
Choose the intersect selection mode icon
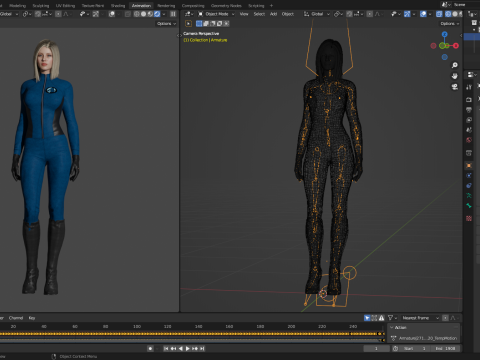226,24
